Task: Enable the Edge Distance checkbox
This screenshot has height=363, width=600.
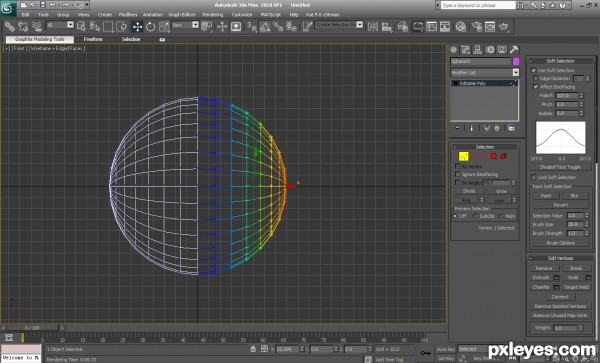Action: (536, 78)
